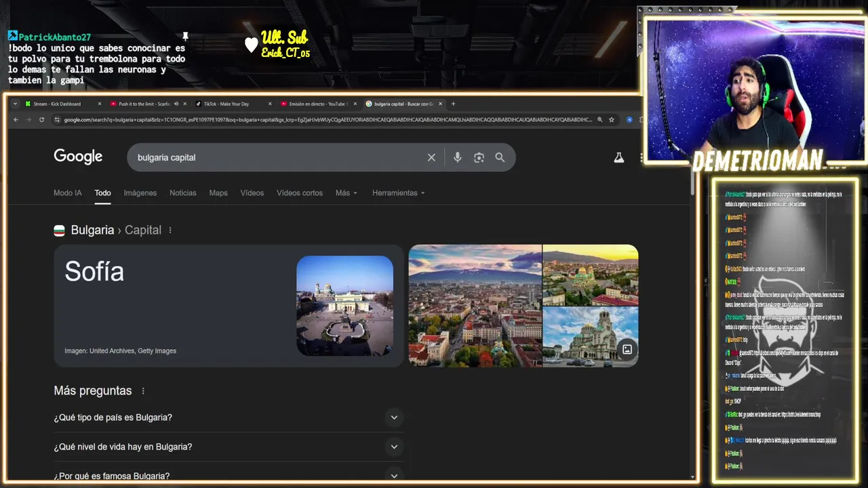Click the Bulgaria flag icon
The height and width of the screenshot is (488, 868).
tap(60, 230)
